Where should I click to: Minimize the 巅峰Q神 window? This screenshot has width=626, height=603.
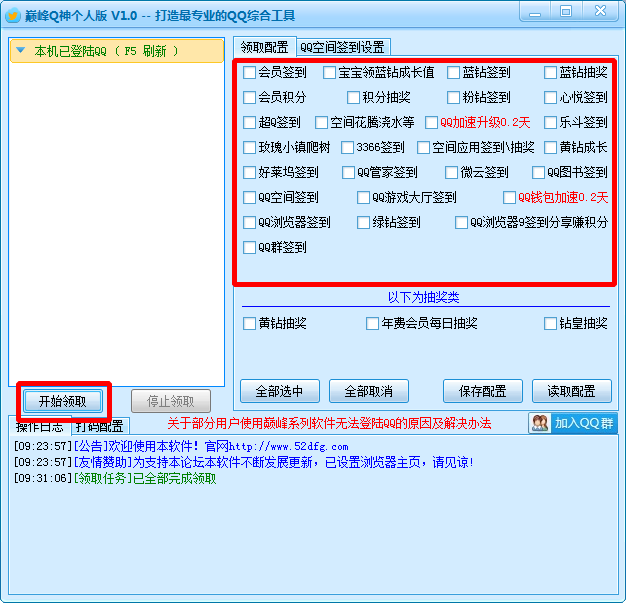pos(535,12)
